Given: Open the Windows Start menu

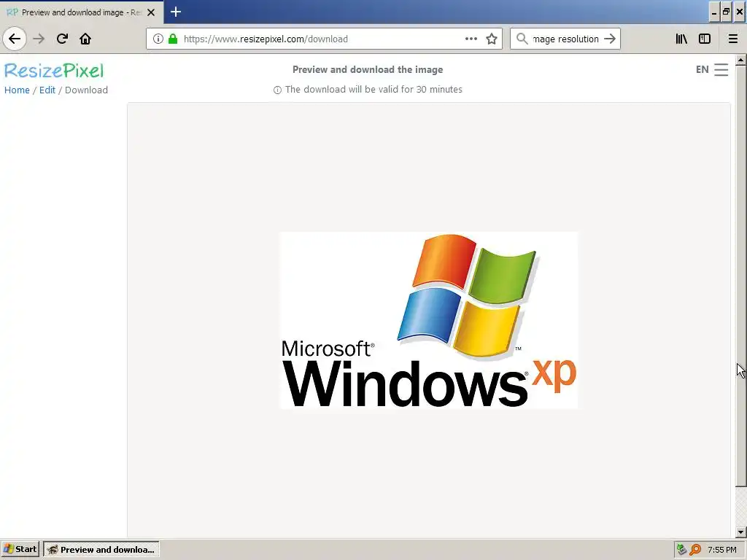Looking at the screenshot, I should coord(20,550).
